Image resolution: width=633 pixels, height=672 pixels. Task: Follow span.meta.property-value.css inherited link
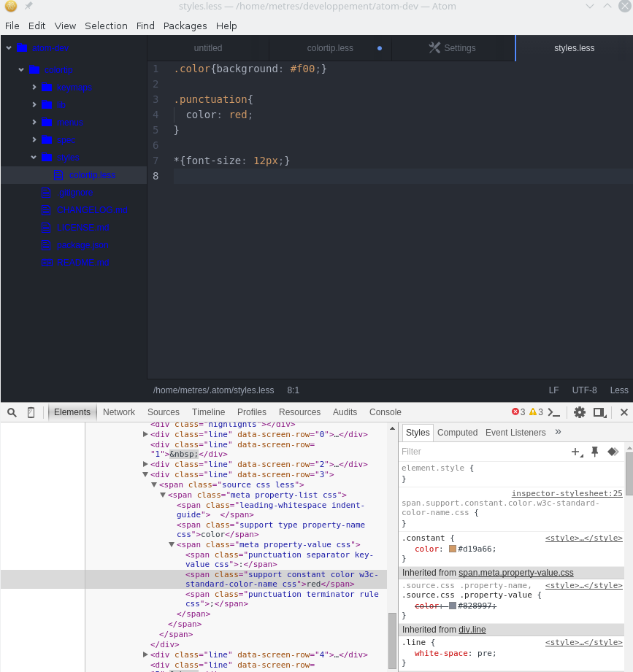click(516, 573)
